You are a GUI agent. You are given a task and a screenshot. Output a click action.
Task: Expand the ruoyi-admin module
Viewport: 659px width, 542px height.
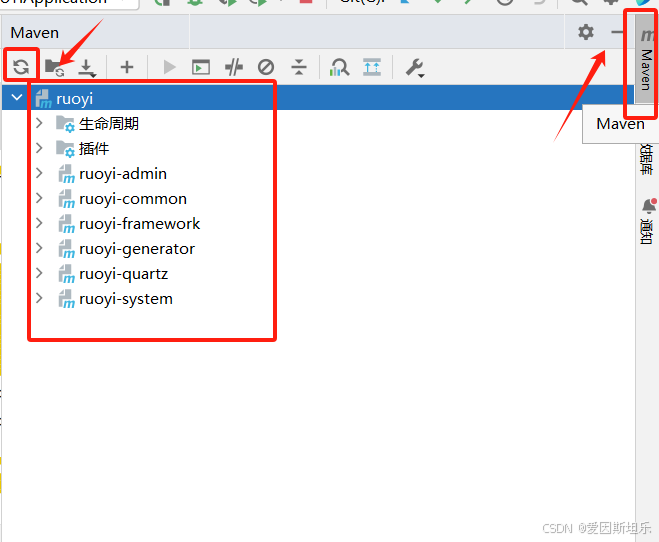pyautogui.click(x=39, y=173)
